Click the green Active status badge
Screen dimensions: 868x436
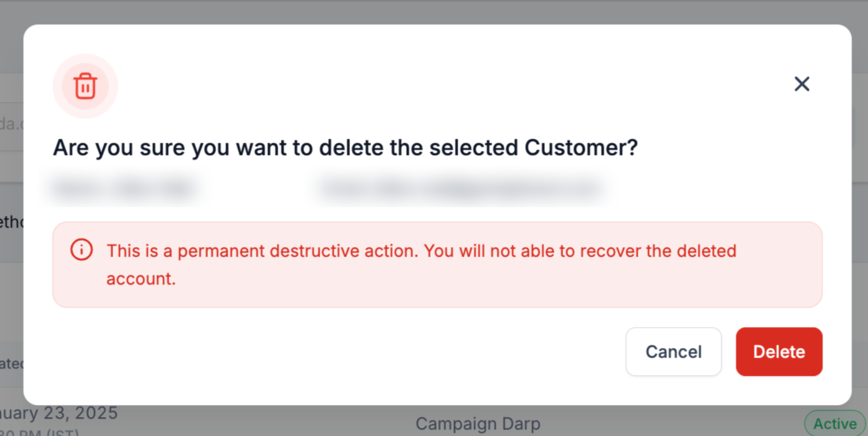coord(834,423)
